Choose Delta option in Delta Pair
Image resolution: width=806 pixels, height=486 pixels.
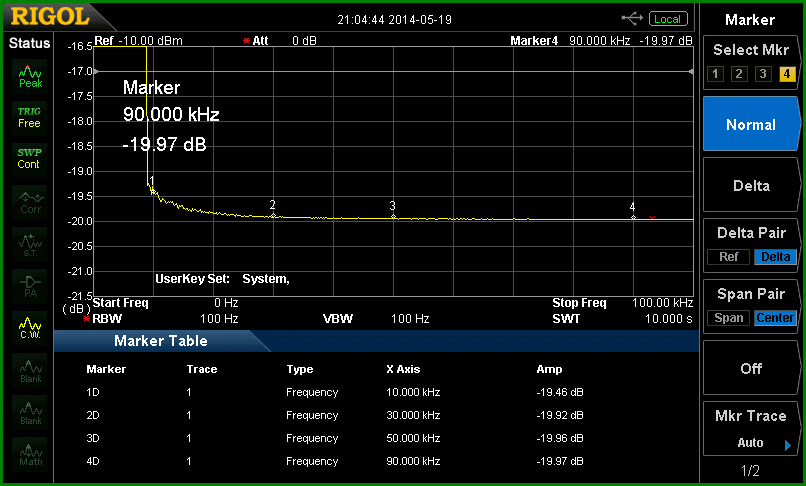click(775, 257)
